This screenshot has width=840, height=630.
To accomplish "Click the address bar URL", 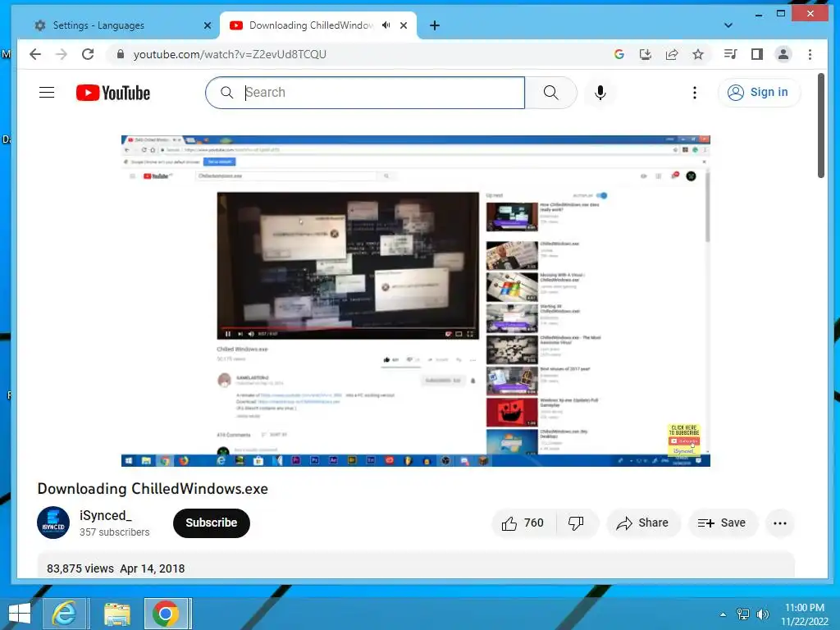I will (x=230, y=54).
